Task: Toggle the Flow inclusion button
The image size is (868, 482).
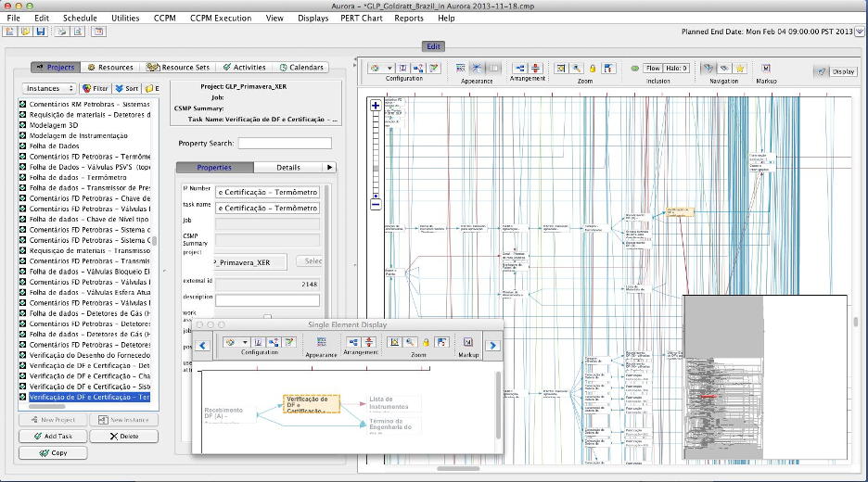Action: 654,69
